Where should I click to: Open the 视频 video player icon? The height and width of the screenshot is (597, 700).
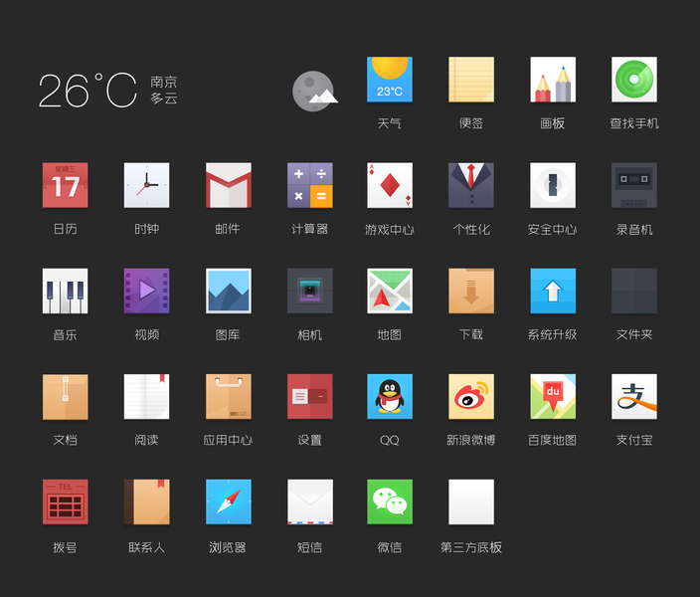(146, 291)
